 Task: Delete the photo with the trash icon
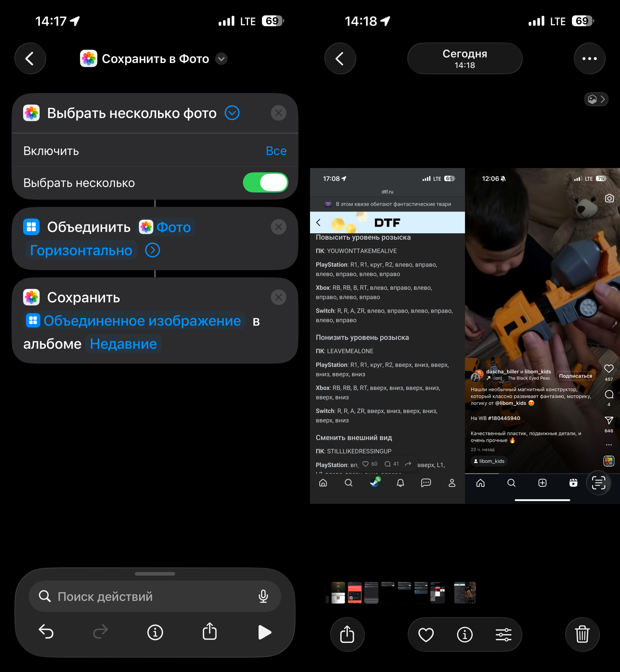582,634
